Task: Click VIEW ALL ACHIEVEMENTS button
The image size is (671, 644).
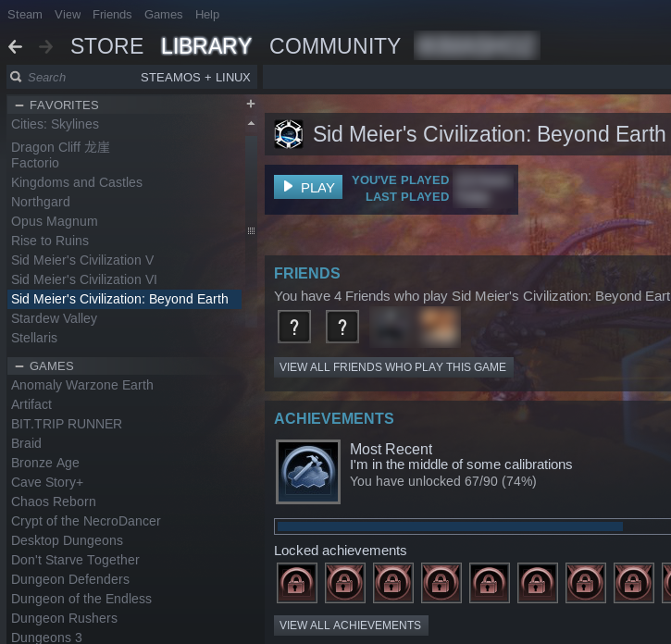Action: [x=351, y=625]
